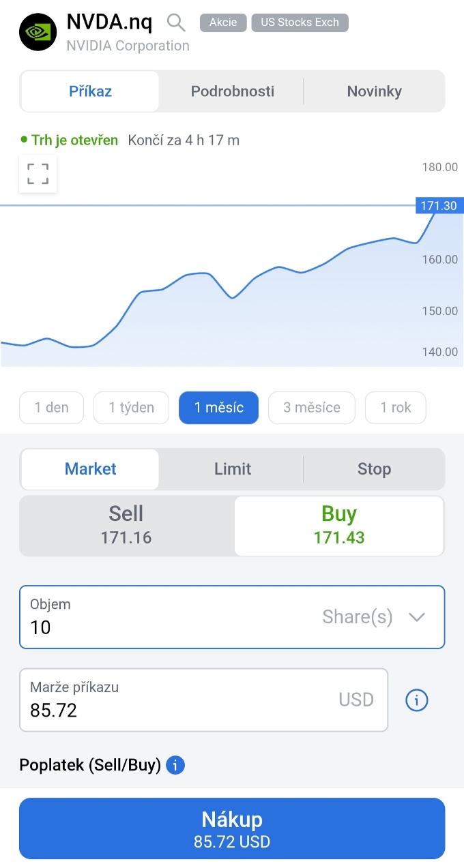Choose the 1 rok chart range

pos(396,408)
